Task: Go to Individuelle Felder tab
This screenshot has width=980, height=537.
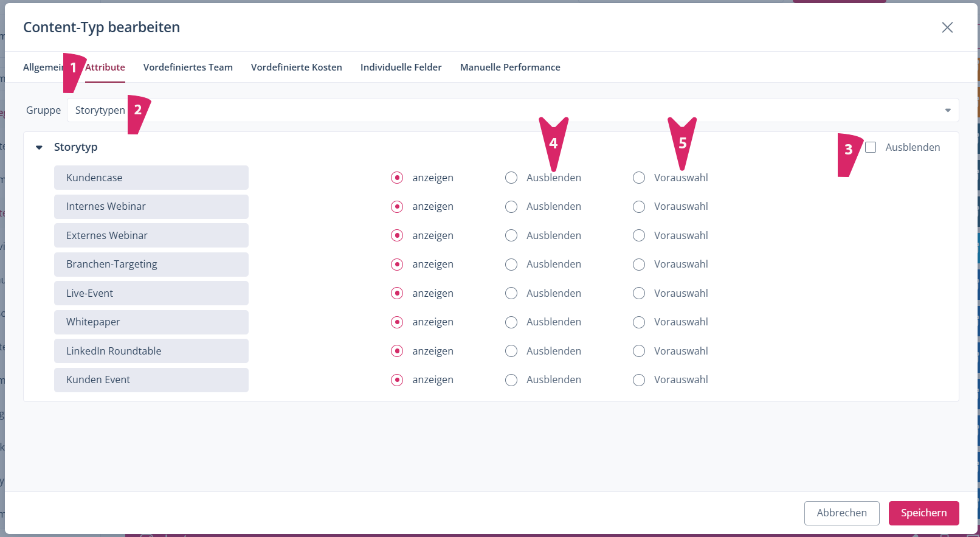Action: click(x=401, y=67)
